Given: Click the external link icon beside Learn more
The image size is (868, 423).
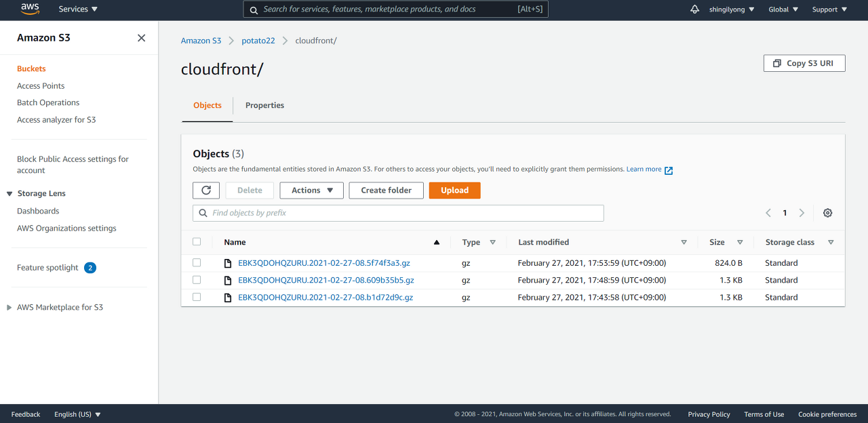Looking at the screenshot, I should 669,170.
